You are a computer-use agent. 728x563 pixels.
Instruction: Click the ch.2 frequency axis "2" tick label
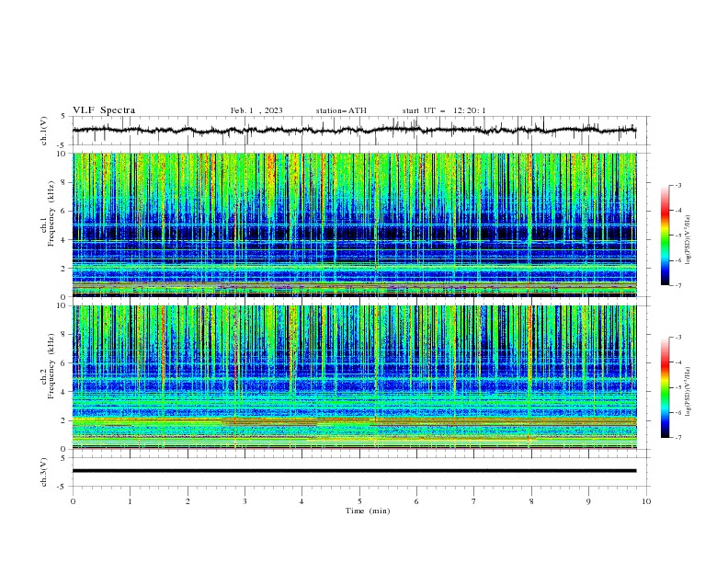click(x=64, y=420)
